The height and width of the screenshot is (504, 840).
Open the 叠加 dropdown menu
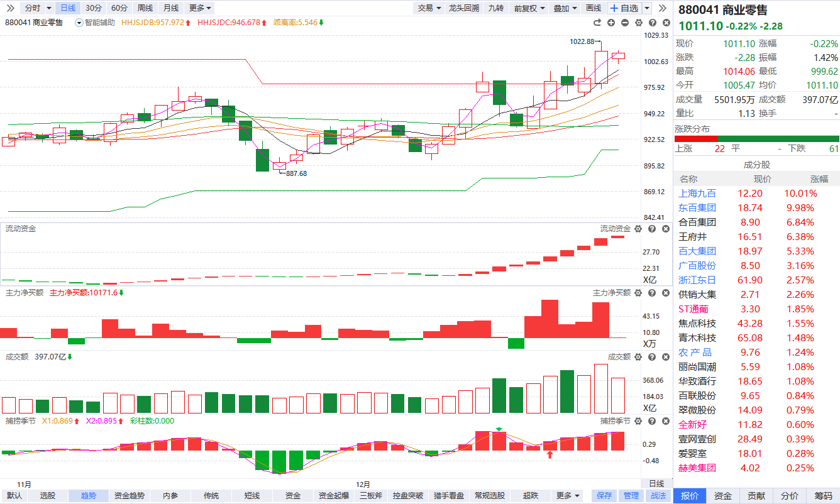[x=564, y=8]
